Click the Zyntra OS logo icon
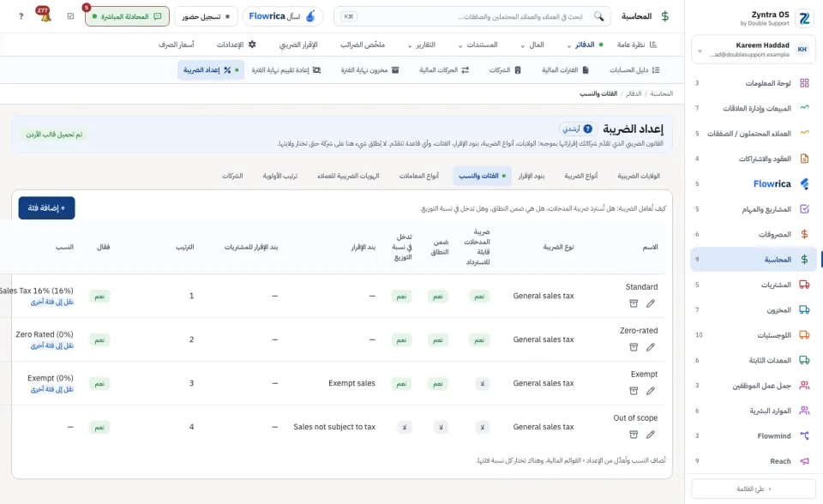Screen dimensions: 823x504 [x=803, y=18]
